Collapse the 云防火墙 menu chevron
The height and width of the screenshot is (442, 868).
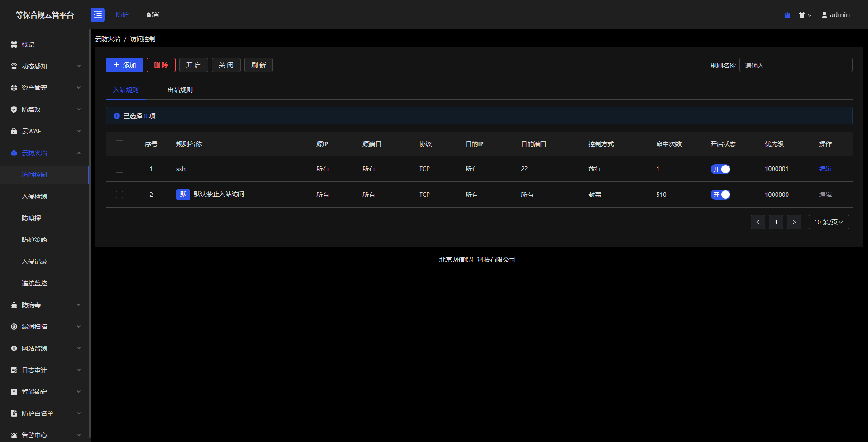coord(79,153)
